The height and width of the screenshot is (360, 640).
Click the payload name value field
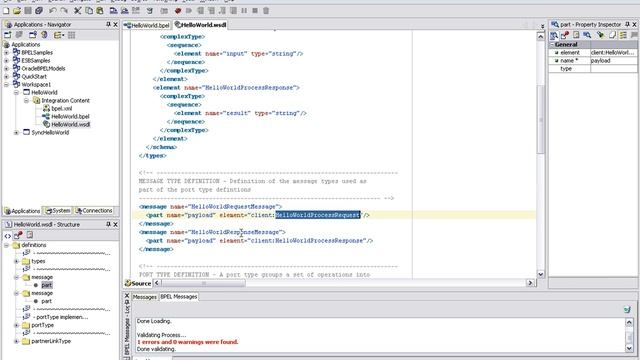(613, 60)
